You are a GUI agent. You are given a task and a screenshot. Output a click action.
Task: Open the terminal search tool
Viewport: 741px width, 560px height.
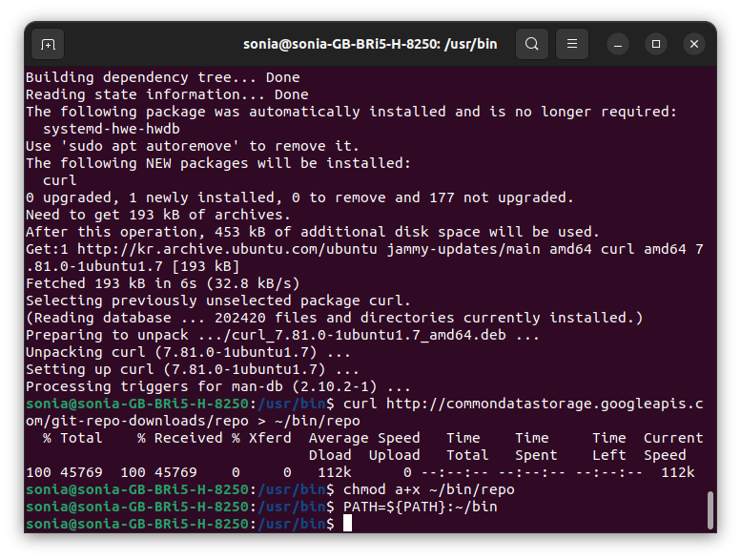pyautogui.click(x=531, y=44)
